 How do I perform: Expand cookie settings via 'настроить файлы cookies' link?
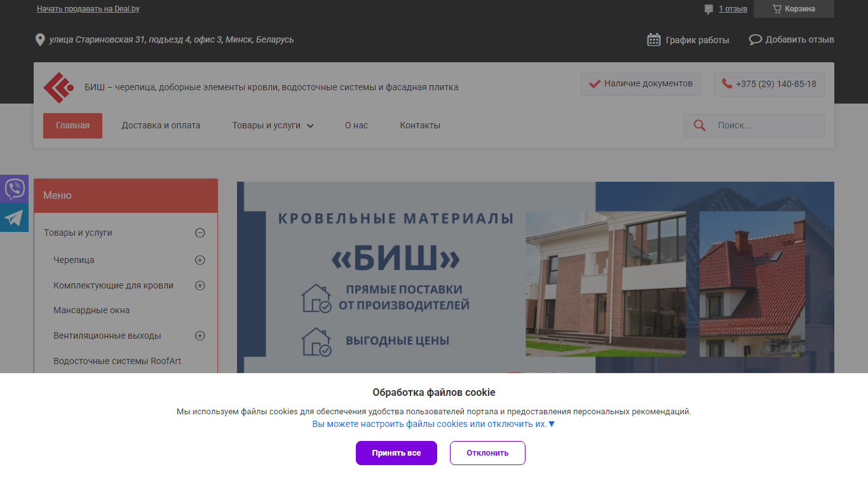tap(433, 424)
